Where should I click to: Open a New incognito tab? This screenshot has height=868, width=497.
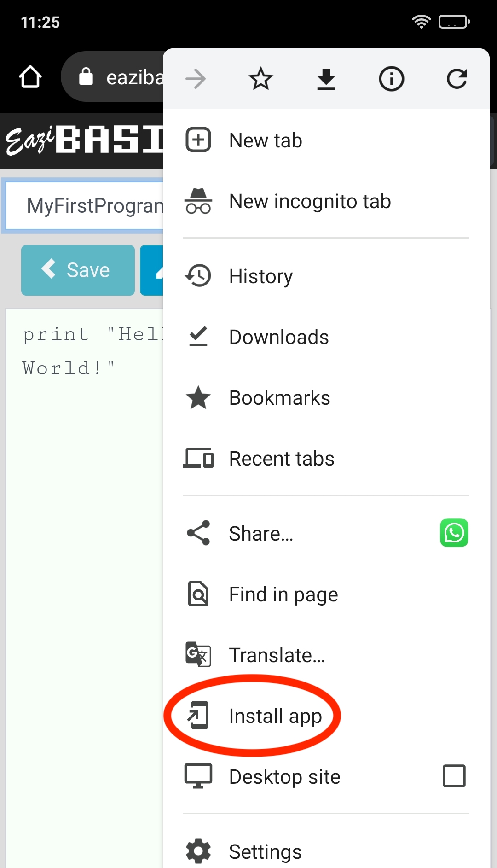pos(310,201)
